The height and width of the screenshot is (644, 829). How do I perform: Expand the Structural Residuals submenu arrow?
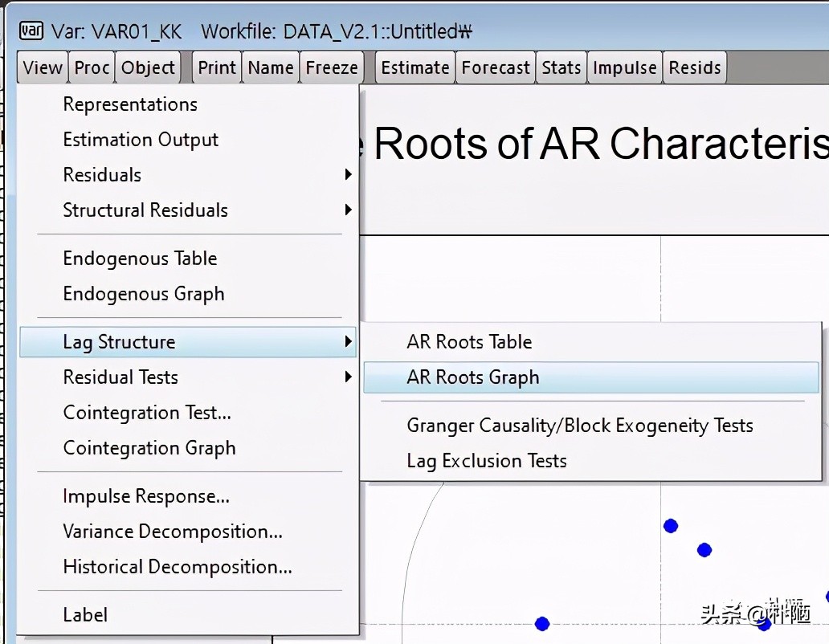[x=348, y=210]
